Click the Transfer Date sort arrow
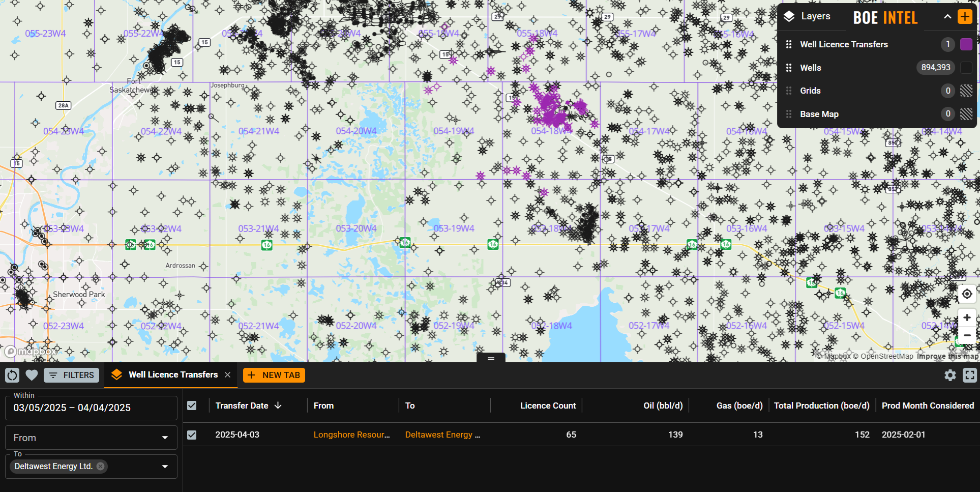Viewport: 980px width, 492px height. tap(278, 406)
